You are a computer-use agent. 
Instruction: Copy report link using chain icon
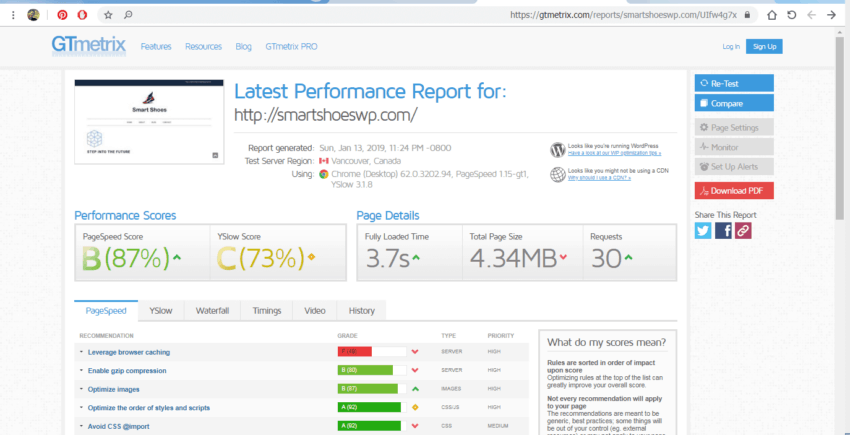tap(743, 231)
